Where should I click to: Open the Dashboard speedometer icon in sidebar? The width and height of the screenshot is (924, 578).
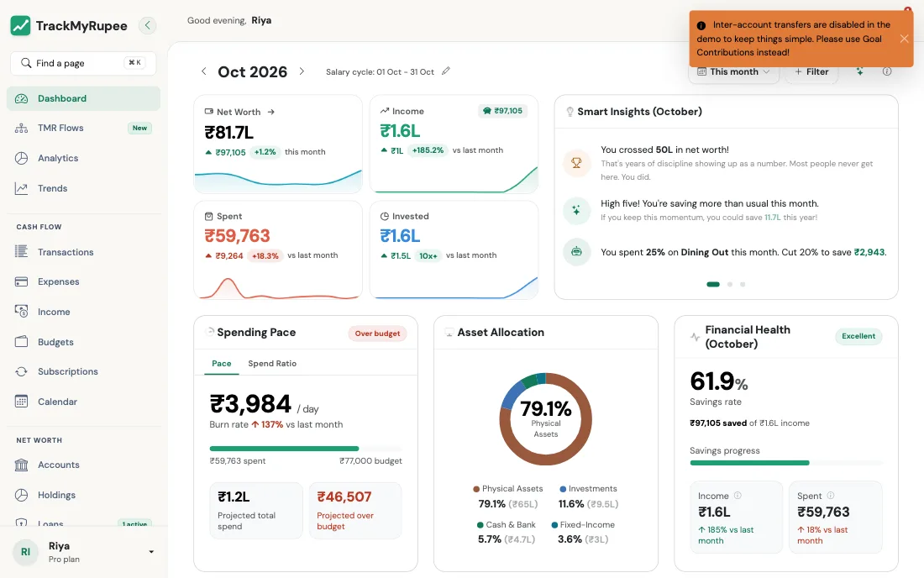[21, 98]
